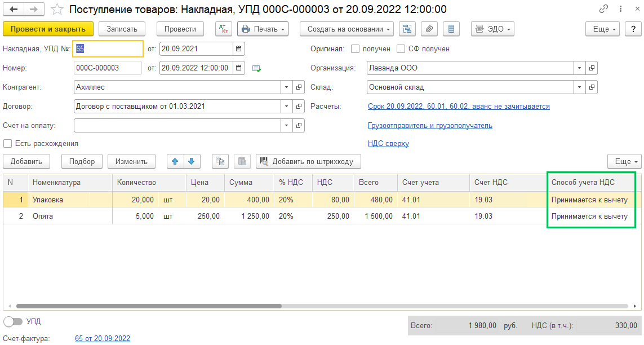644x345 pixels.
Task: Click the paperclip attached files icon
Action: (x=429, y=29)
